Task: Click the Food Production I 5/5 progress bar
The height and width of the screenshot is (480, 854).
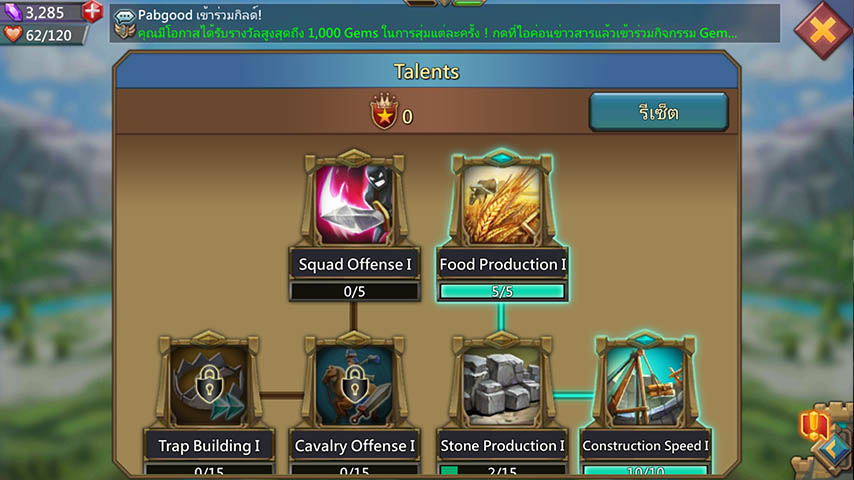Action: pyautogui.click(x=502, y=291)
